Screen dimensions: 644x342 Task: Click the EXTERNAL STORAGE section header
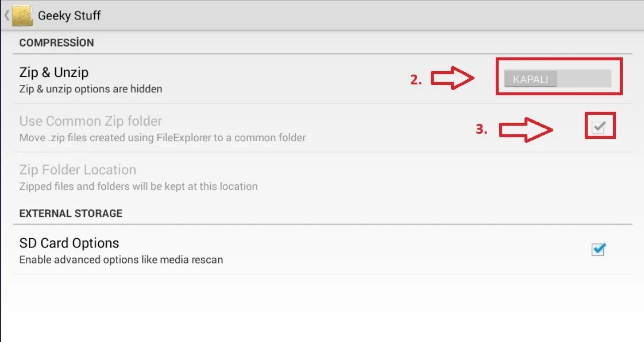pyautogui.click(x=71, y=213)
